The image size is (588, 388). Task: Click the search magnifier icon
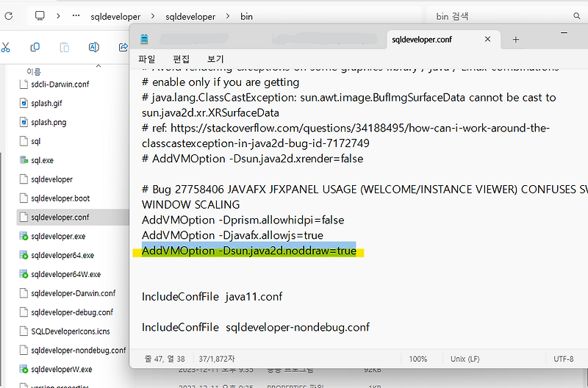click(577, 15)
